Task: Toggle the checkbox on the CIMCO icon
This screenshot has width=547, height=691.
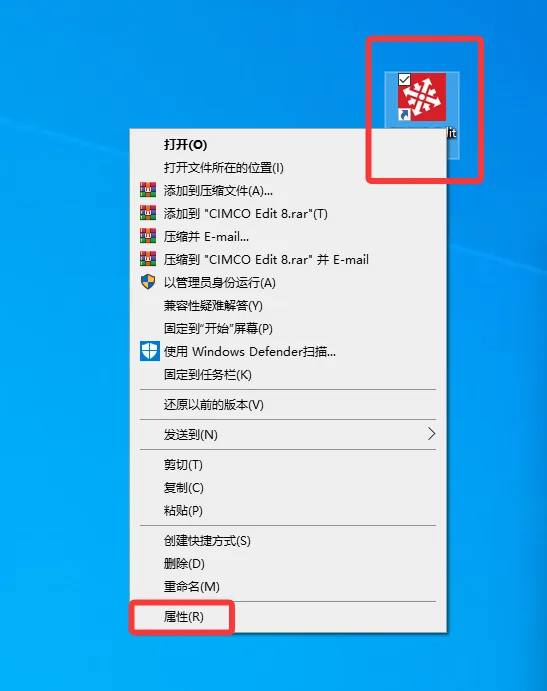Action: coord(404,80)
